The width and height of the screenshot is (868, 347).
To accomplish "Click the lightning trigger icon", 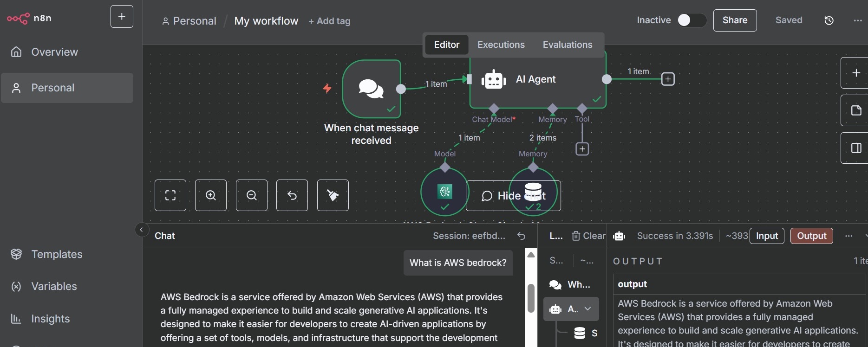I will [327, 88].
